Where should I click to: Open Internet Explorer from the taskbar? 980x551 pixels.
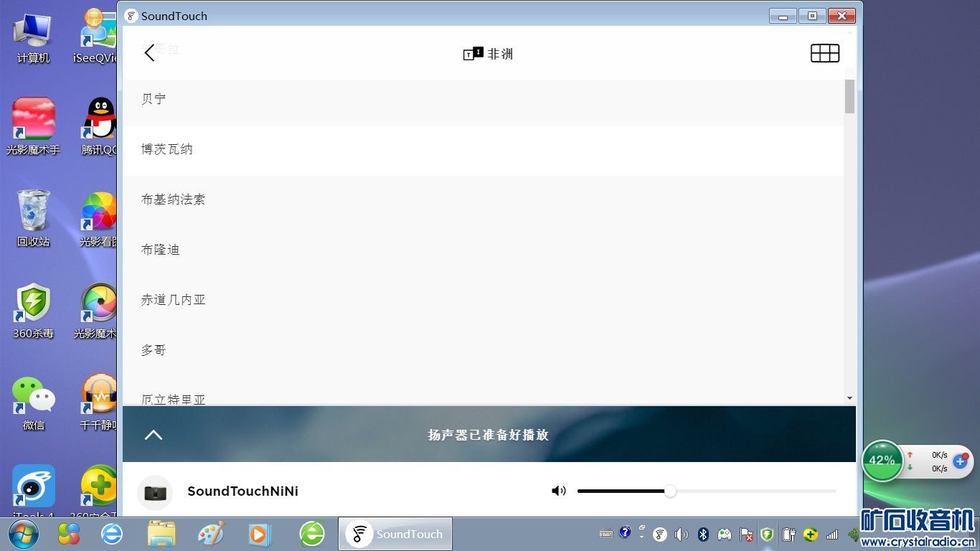111,534
